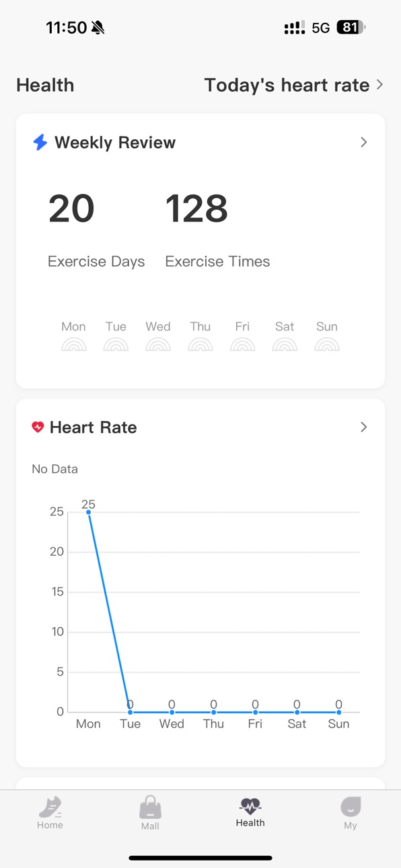Screen dimensions: 401x868
Task: Tap Sunday's rainbow exercise icon
Action: (327, 344)
